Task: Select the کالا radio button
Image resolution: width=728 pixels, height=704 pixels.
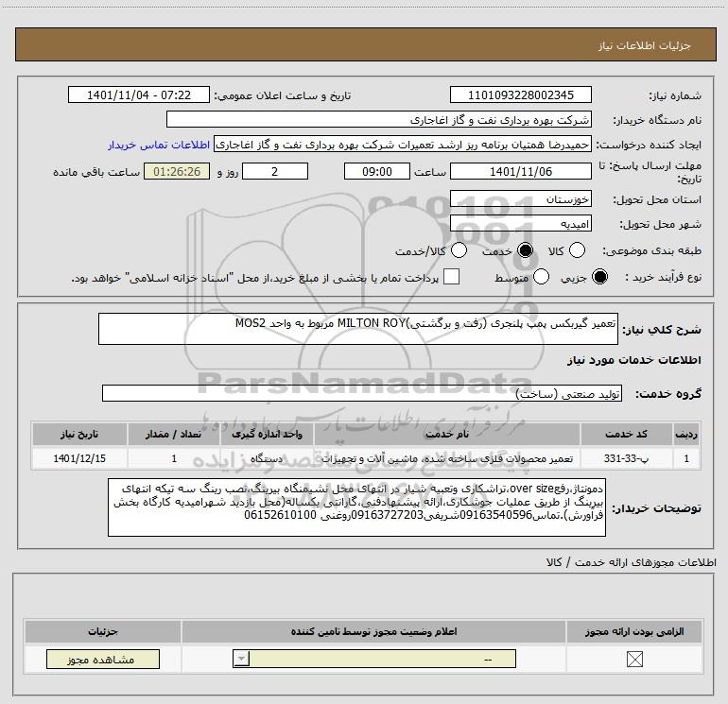Action: [x=577, y=250]
